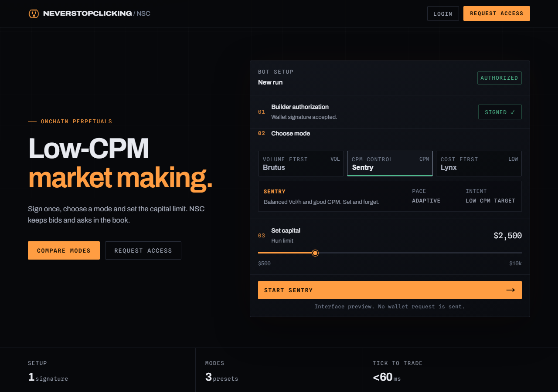
Task: Start the Sentry bot run
Action: click(390, 290)
